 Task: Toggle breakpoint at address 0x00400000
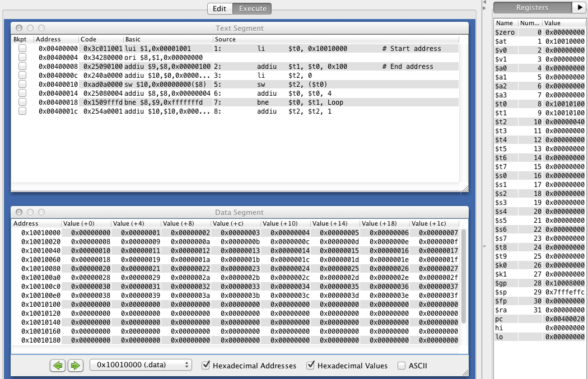click(x=22, y=48)
